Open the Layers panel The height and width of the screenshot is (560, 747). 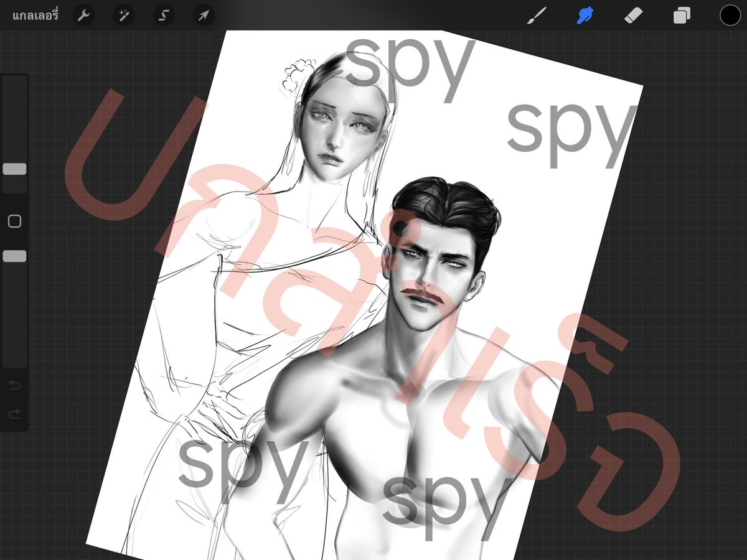click(682, 16)
